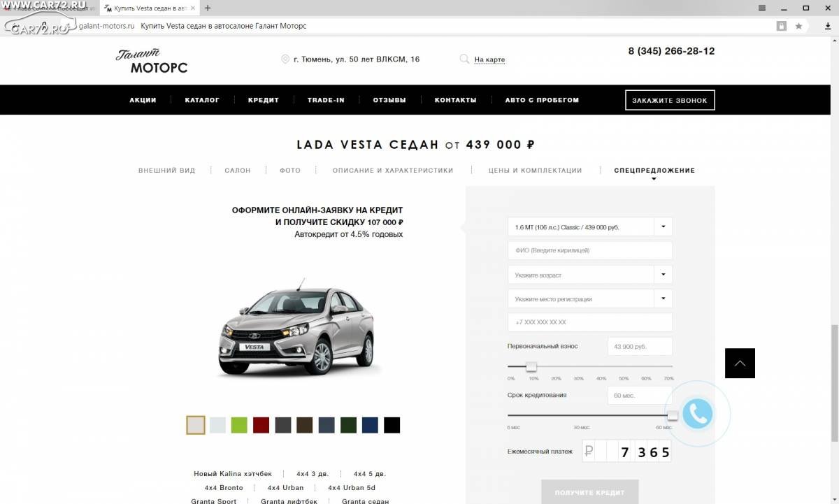Viewport: 839px width, 504px height.
Task: Open the АКЦИИ menu item
Action: click(x=143, y=100)
